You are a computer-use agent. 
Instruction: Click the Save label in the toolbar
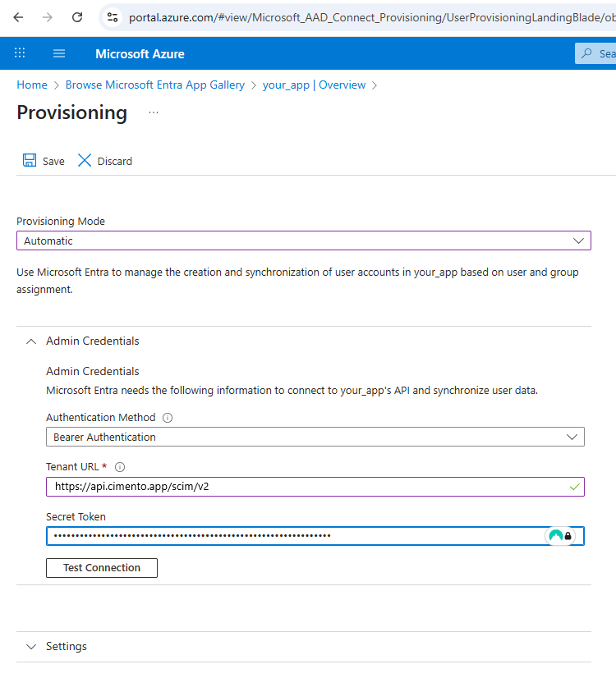53,161
